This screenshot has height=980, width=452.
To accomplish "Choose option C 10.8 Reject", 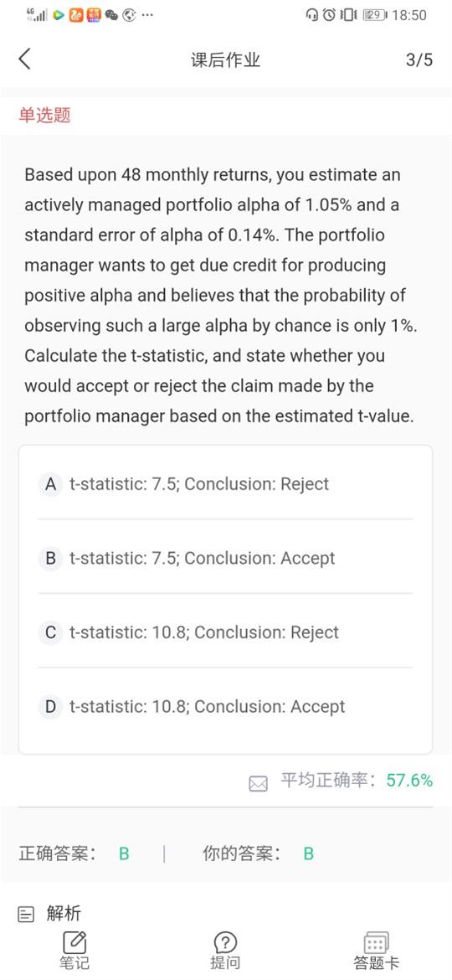I will click(225, 632).
